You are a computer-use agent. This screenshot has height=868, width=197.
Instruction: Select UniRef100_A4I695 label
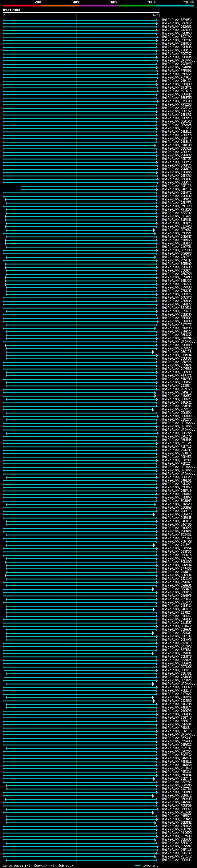(177, 833)
